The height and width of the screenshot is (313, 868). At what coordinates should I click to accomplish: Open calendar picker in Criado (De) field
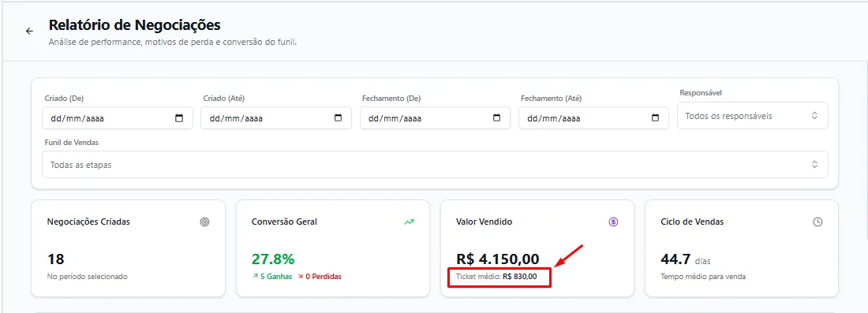click(179, 117)
